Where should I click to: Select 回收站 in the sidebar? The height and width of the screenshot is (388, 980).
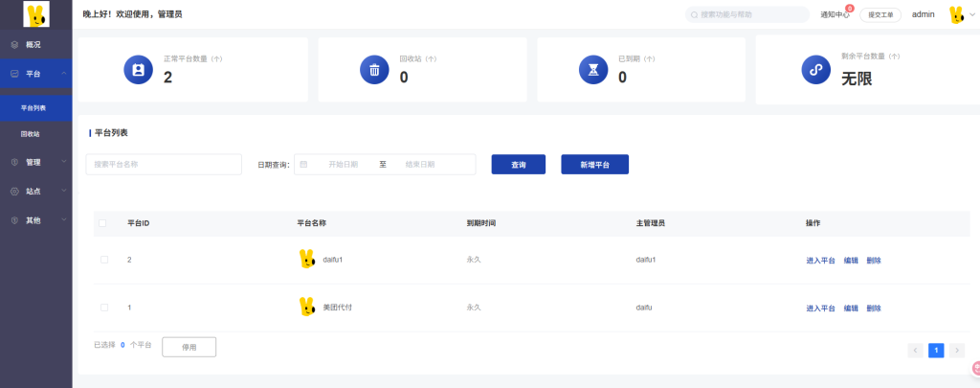31,134
